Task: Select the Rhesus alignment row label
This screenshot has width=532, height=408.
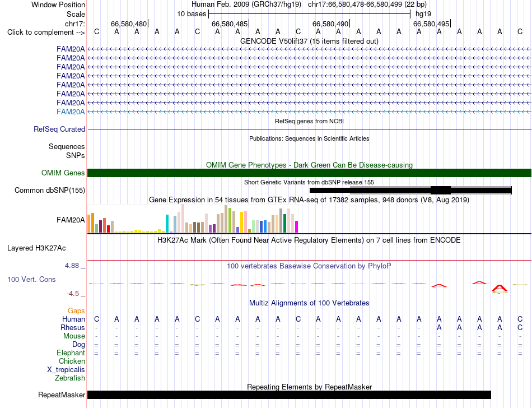Action: coord(73,327)
